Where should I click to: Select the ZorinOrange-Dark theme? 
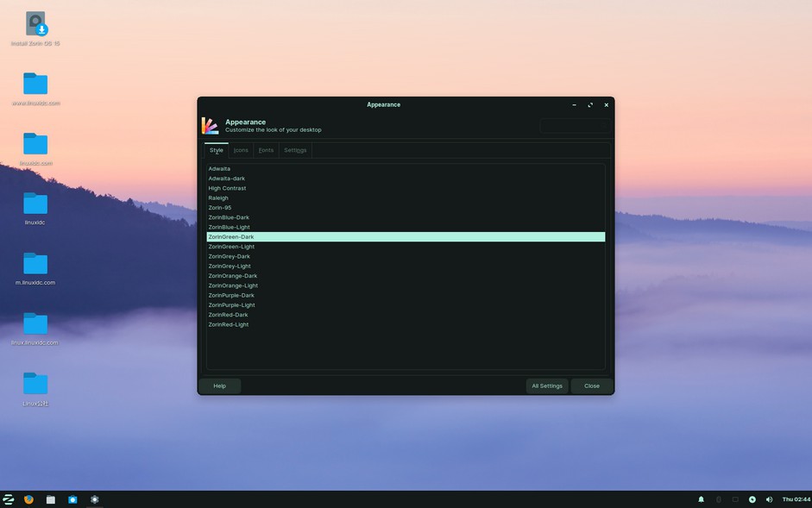click(406, 276)
